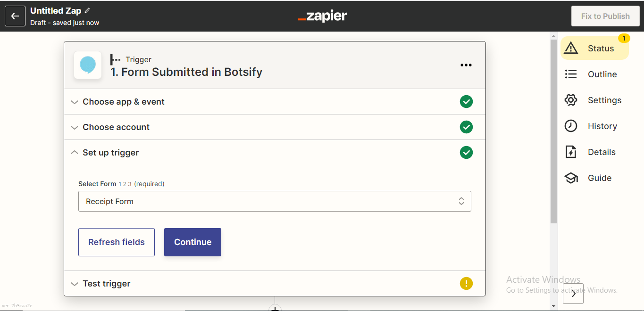The height and width of the screenshot is (311, 644).
Task: Open the History clock icon
Action: [x=571, y=126]
